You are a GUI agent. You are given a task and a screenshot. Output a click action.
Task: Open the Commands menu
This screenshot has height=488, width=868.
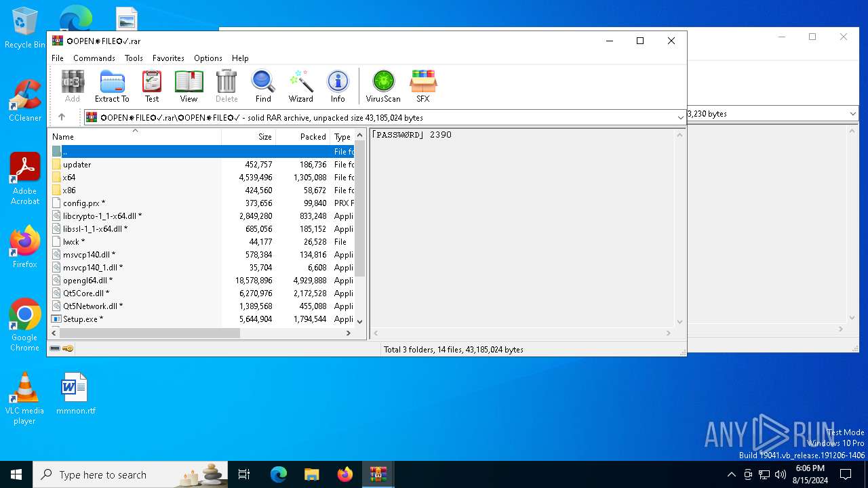point(94,58)
